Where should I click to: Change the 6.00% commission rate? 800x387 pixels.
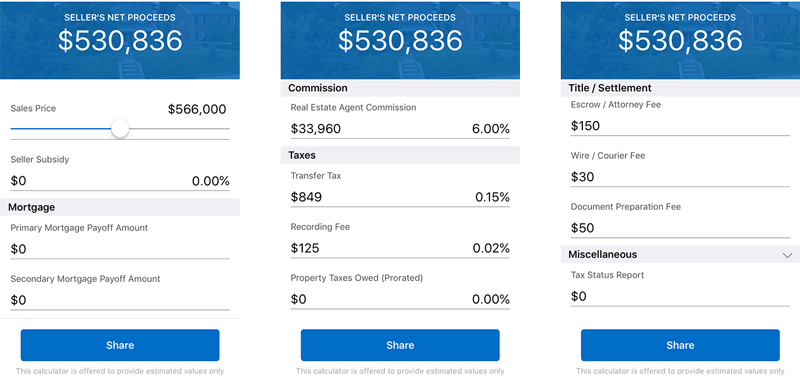coord(491,129)
